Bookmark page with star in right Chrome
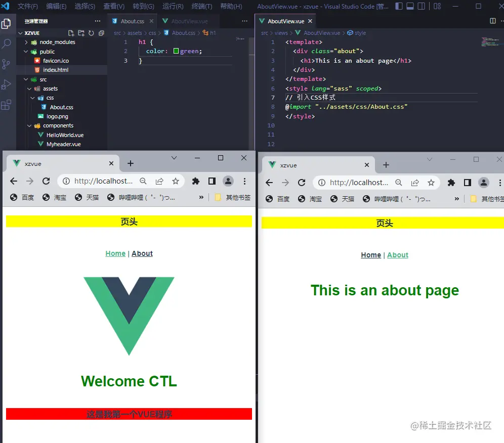The image size is (504, 443). click(x=431, y=183)
